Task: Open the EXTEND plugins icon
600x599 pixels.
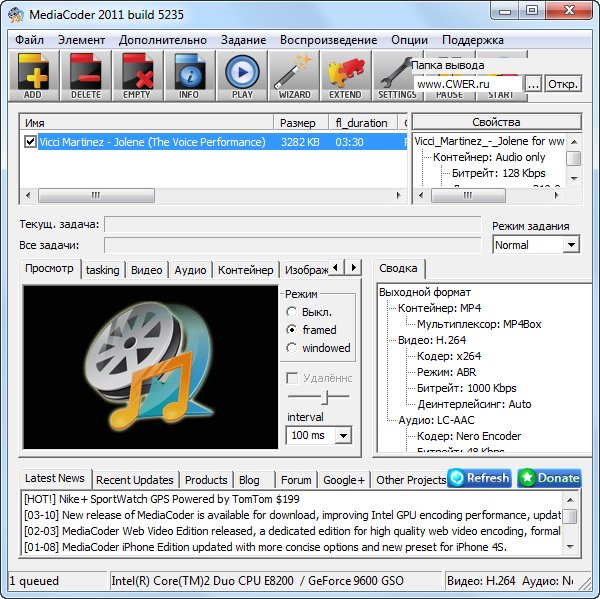Action: 346,76
